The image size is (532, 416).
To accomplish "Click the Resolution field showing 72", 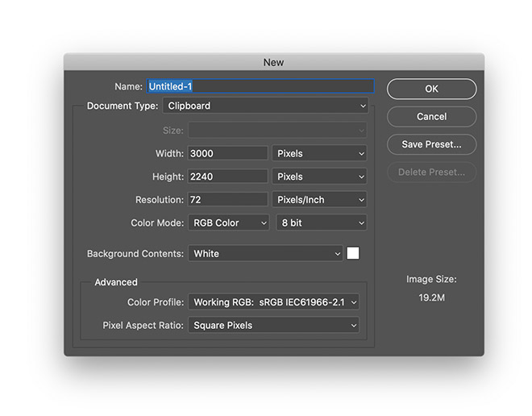I will point(227,200).
